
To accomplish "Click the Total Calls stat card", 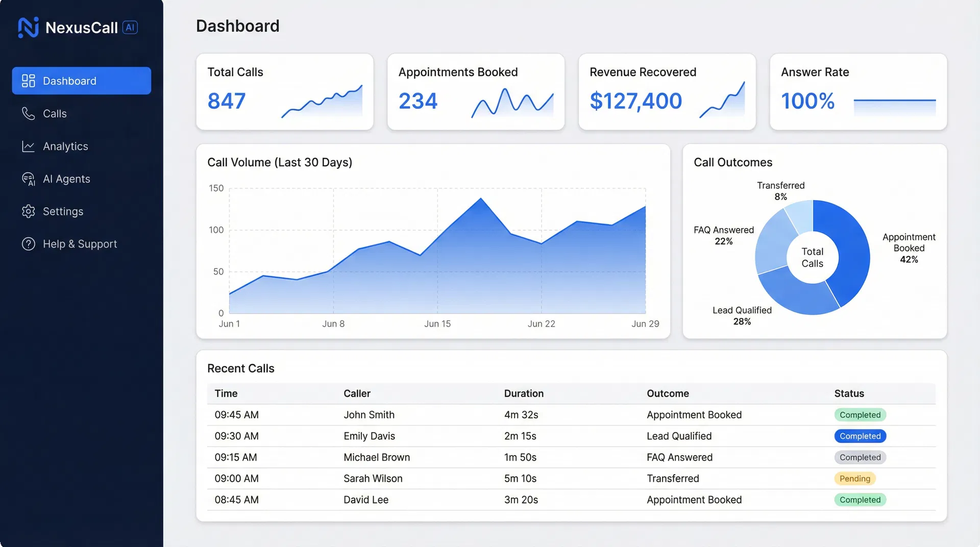I will [x=284, y=92].
